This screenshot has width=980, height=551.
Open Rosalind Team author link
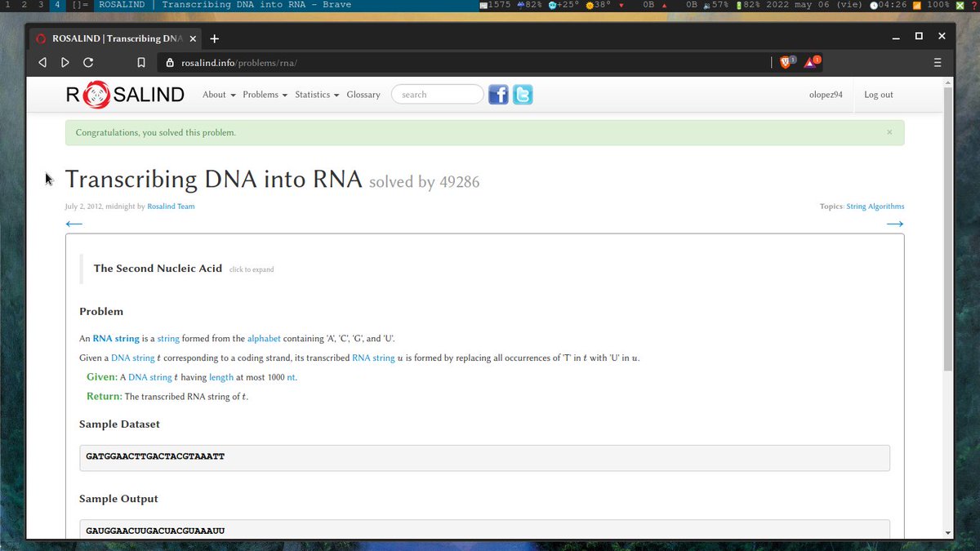point(171,207)
